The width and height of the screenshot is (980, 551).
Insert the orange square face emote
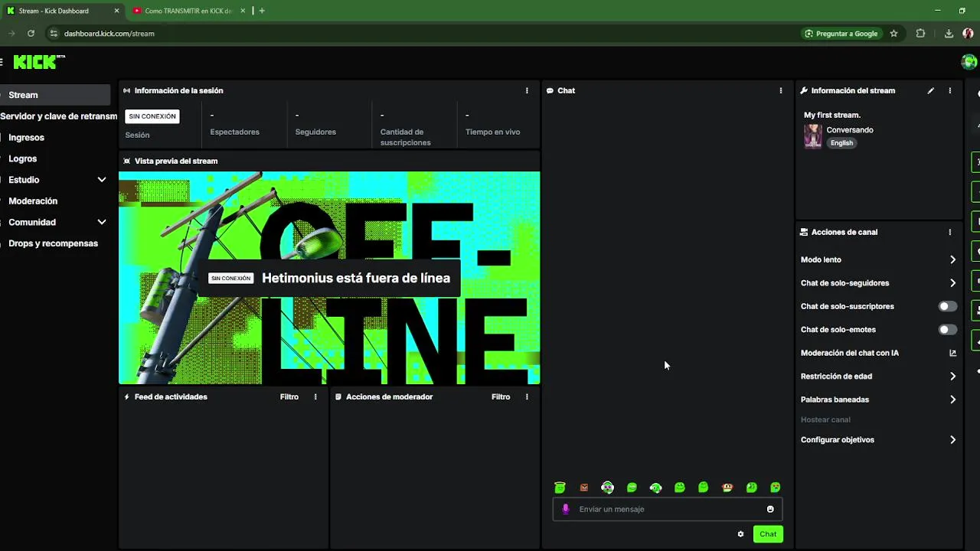pos(584,487)
